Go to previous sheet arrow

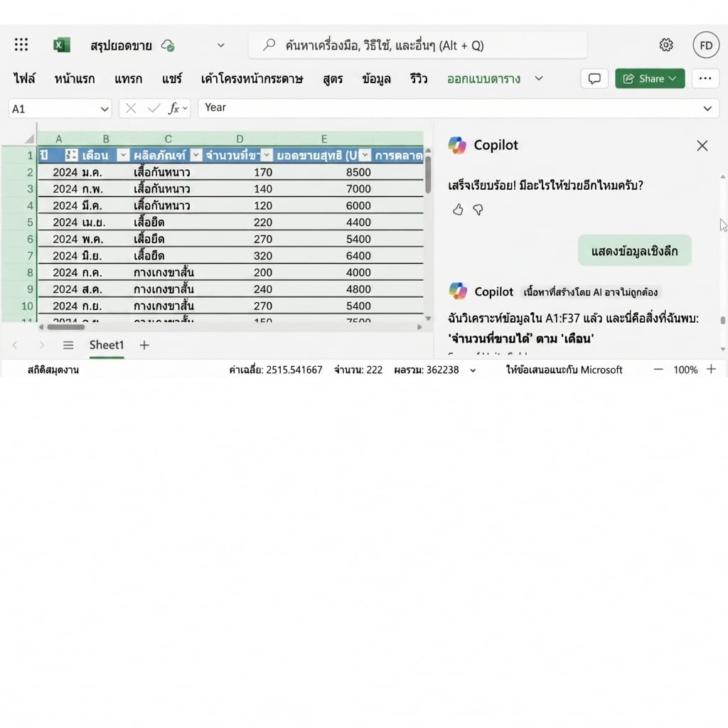pos(15,345)
